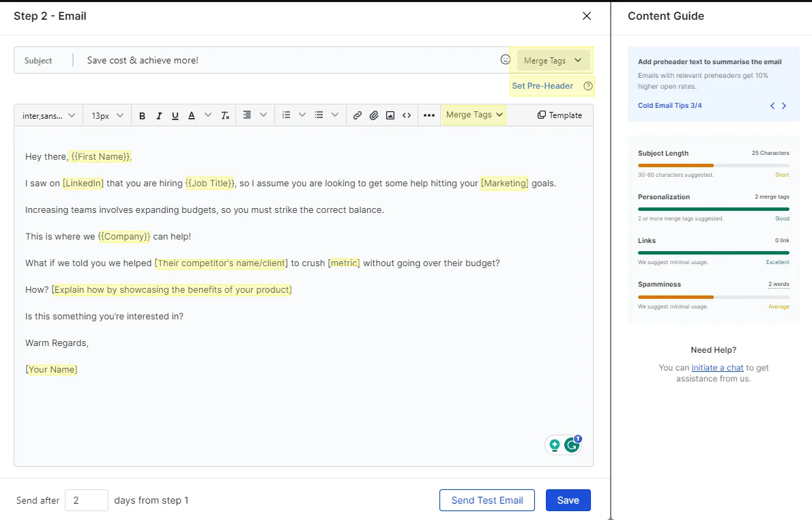Click the clear formatting icon
The width and height of the screenshot is (812, 520).
click(x=225, y=115)
